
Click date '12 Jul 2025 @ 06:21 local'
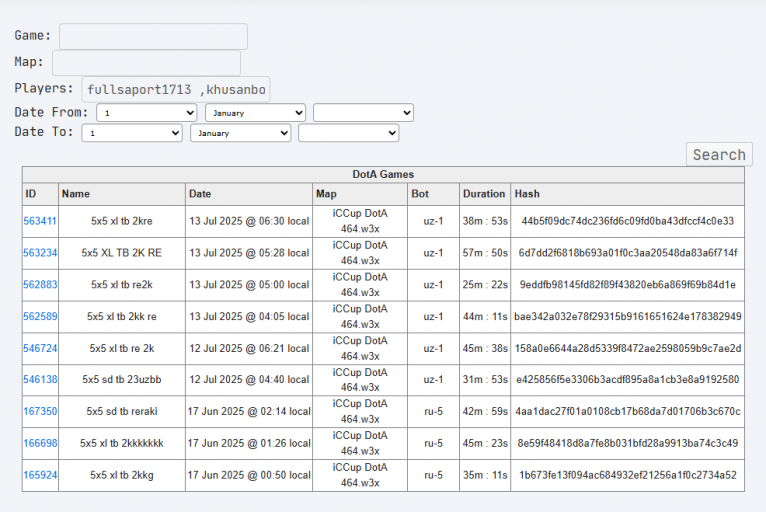coord(249,348)
